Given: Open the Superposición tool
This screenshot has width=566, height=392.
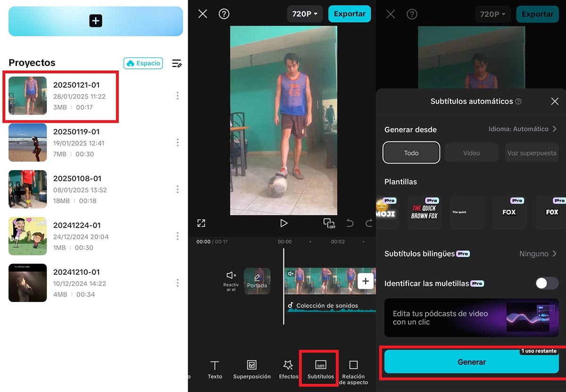Looking at the screenshot, I should (x=252, y=370).
